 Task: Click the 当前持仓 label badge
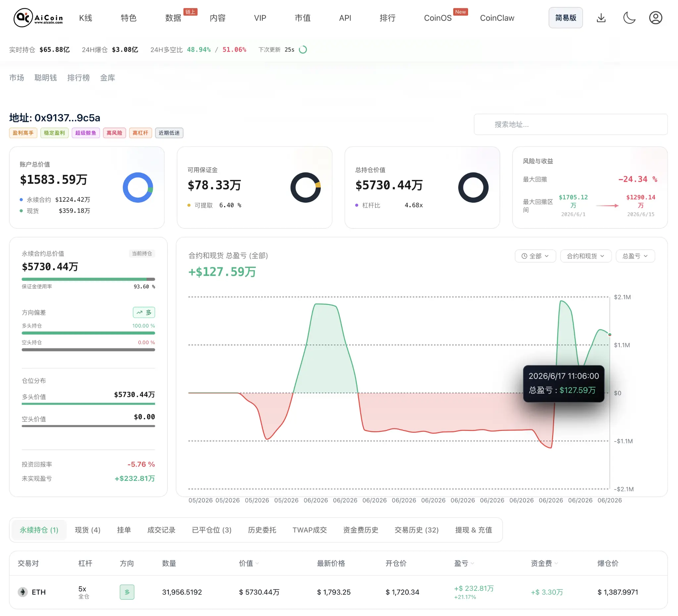142,253
